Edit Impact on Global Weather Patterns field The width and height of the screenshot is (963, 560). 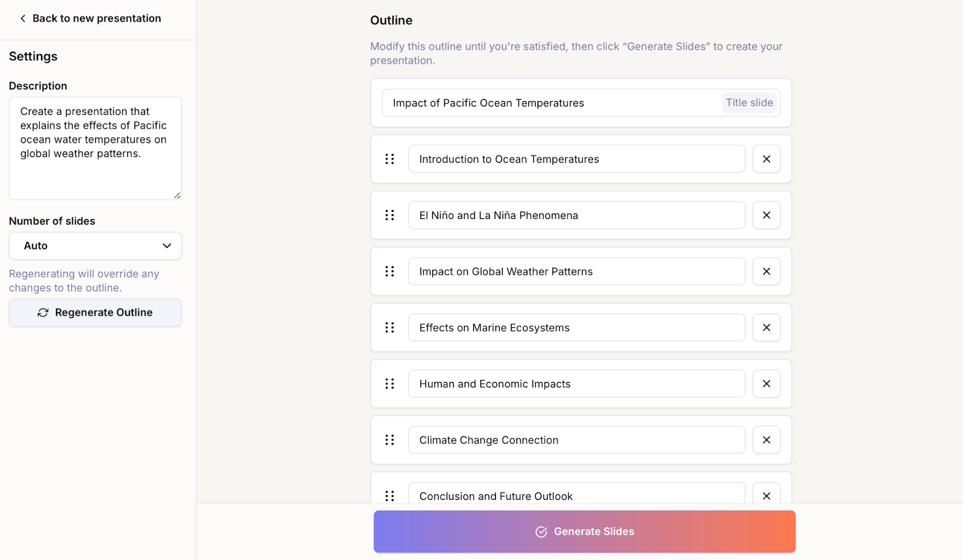577,271
